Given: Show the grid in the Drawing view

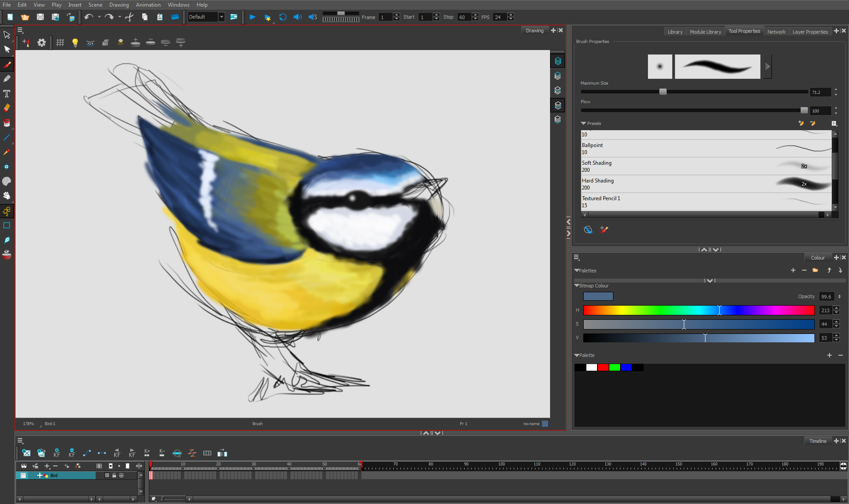Looking at the screenshot, I should coord(60,43).
